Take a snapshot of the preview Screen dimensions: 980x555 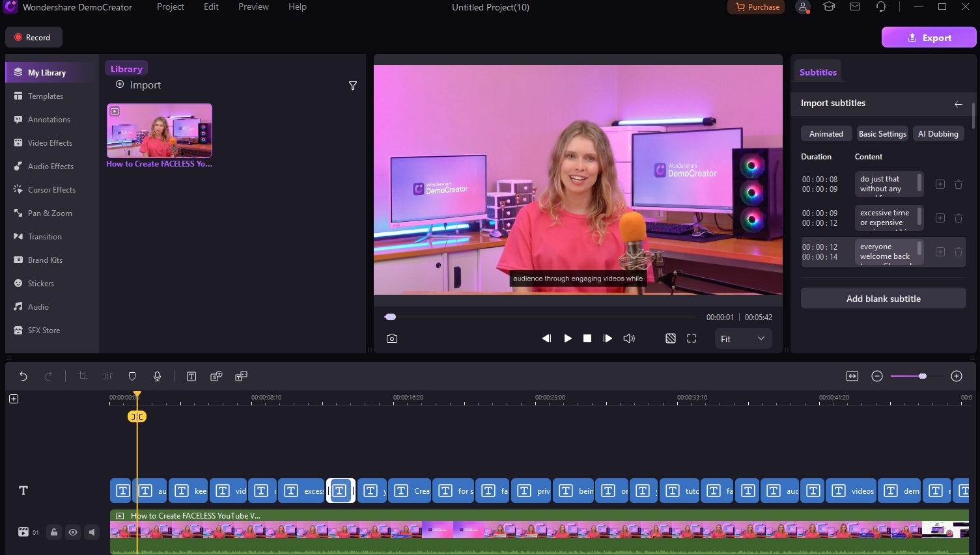point(391,338)
